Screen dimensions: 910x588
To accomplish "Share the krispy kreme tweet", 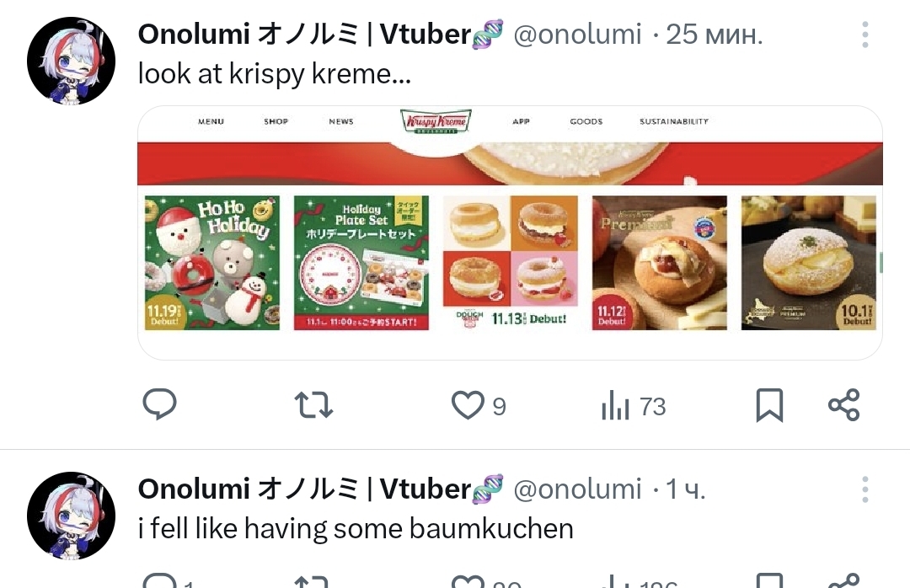I will (x=843, y=405).
